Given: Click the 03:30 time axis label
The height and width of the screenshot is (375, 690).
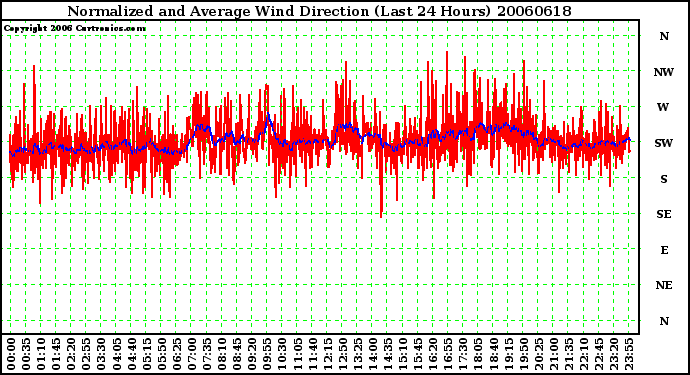Looking at the screenshot, I should (x=101, y=354).
